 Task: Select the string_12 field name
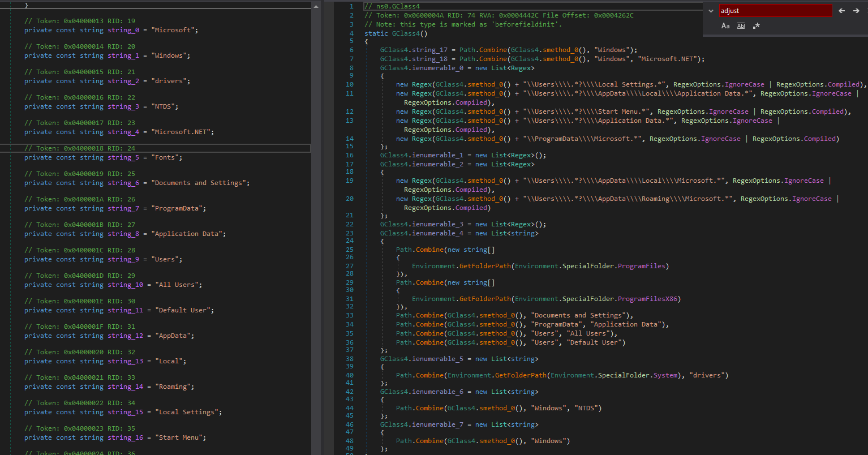click(125, 336)
